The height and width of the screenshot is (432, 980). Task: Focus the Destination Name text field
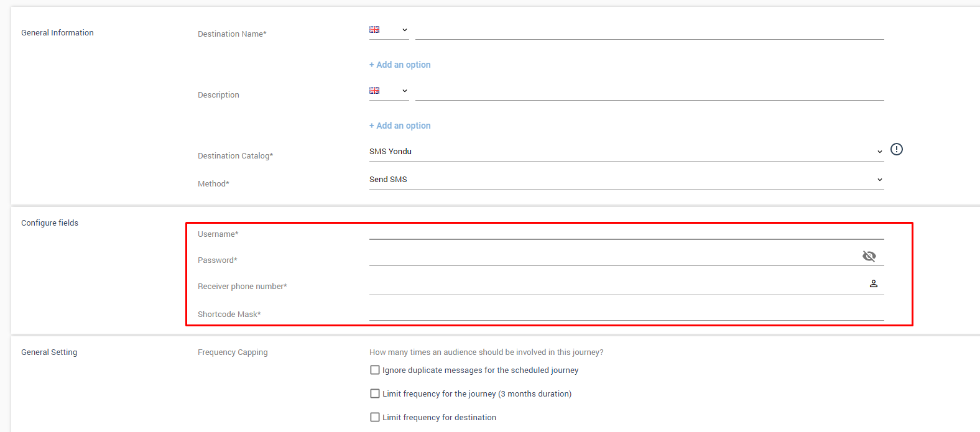649,30
